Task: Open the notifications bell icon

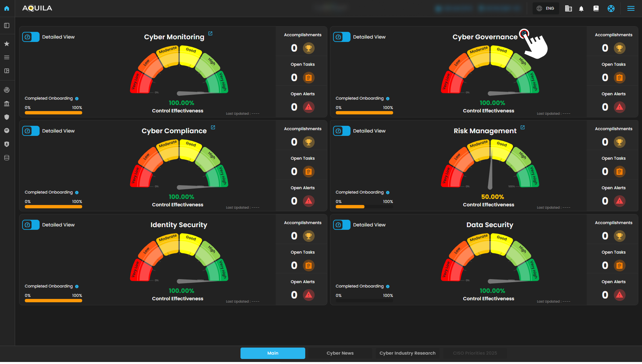Action: [x=581, y=9]
